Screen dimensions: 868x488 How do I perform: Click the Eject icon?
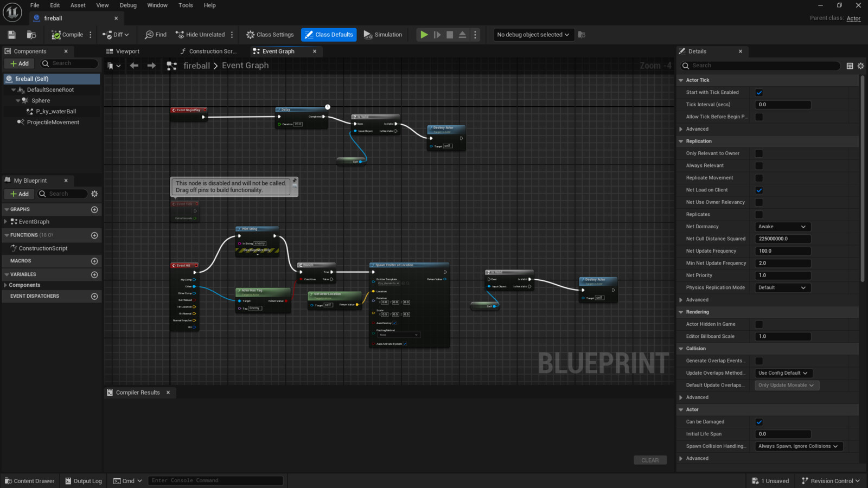tap(462, 35)
